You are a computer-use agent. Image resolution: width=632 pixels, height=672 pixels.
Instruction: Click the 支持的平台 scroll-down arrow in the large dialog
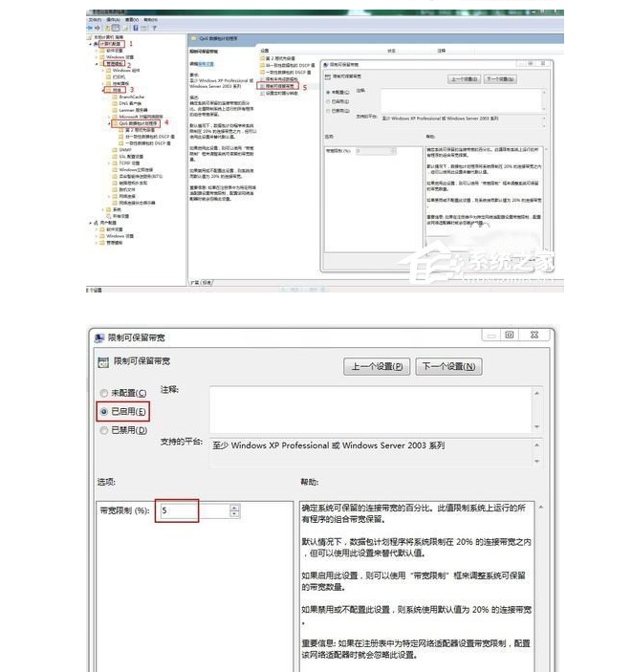pyautogui.click(x=536, y=462)
